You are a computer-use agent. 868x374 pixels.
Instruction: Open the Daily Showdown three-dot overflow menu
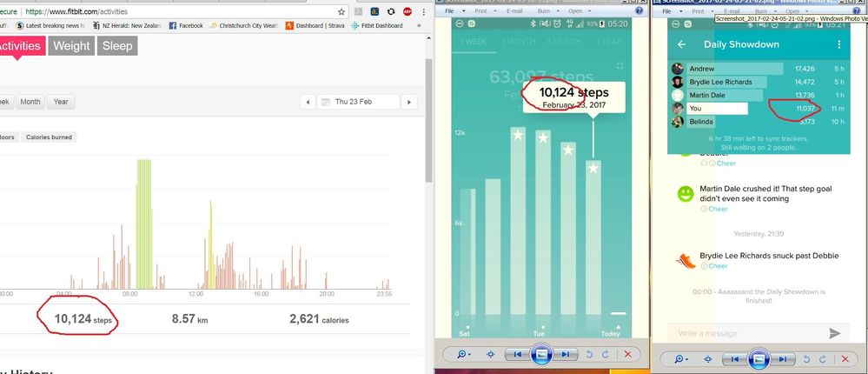(x=839, y=44)
